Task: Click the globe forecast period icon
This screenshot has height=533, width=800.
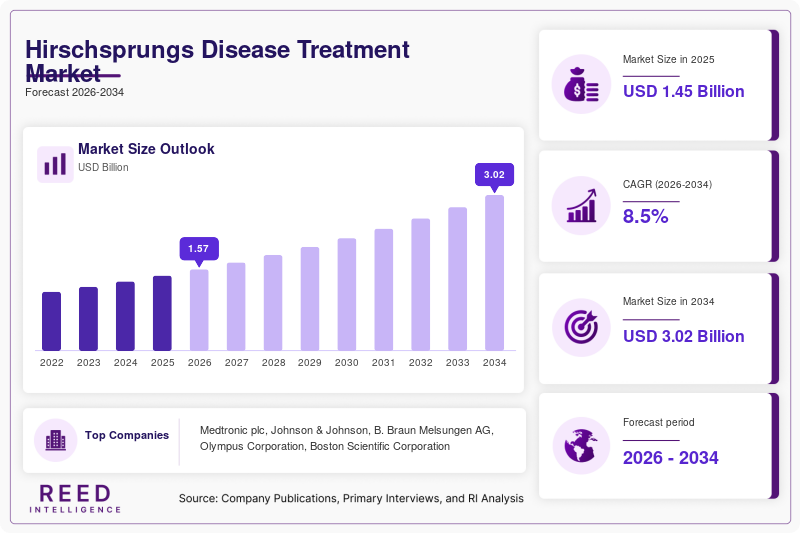Action: pyautogui.click(x=581, y=446)
